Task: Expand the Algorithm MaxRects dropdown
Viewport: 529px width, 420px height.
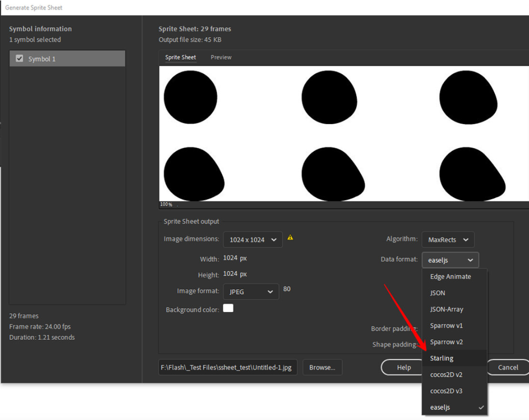Action: coord(448,240)
